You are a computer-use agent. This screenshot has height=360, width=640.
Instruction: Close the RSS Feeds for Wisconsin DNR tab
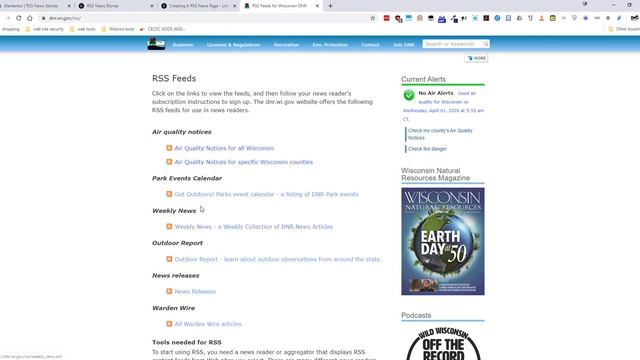[317, 6]
